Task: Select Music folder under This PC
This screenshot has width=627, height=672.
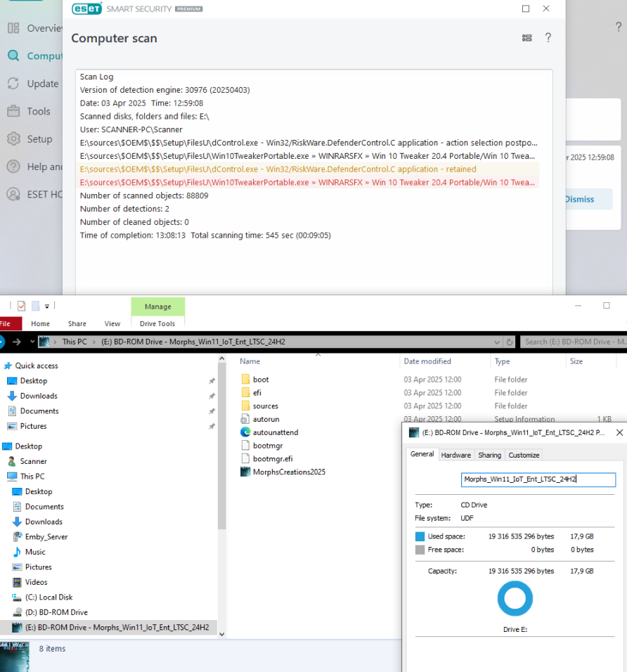Action: point(35,552)
